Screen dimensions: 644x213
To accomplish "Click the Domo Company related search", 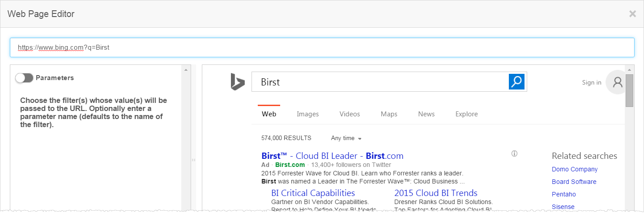I will click(575, 170).
